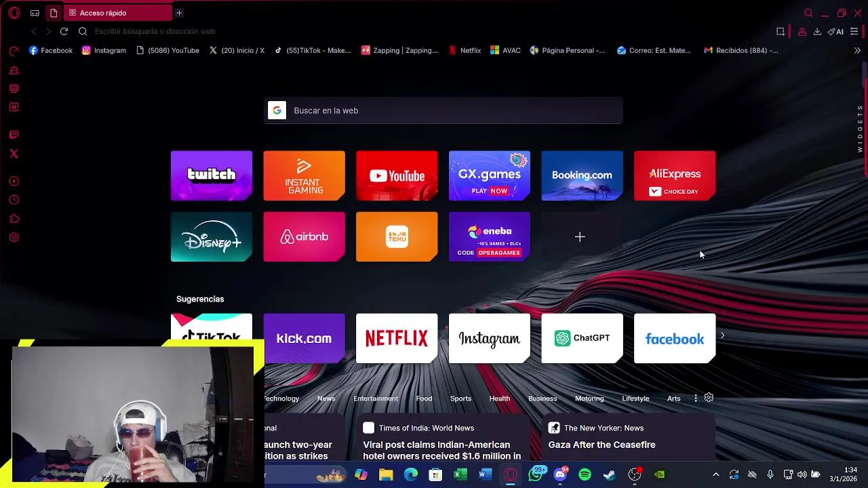This screenshot has height=488, width=868.
Task: Open the WIDGETS side panel
Action: [860, 127]
